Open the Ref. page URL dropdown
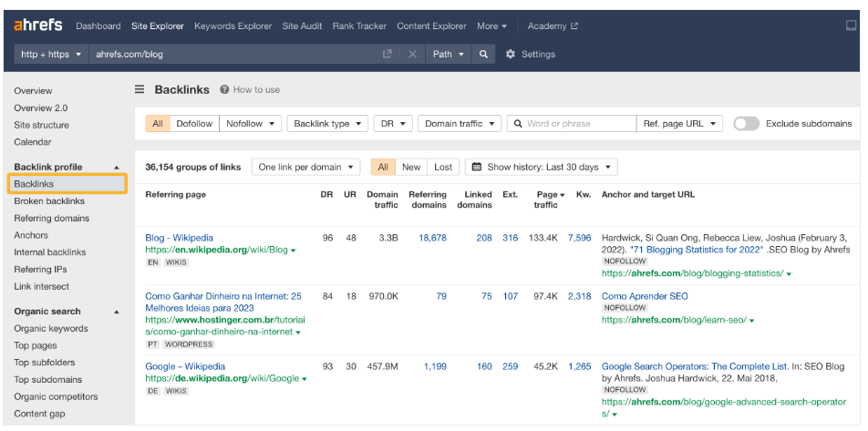Image resolution: width=868 pixels, height=431 pixels. click(679, 124)
